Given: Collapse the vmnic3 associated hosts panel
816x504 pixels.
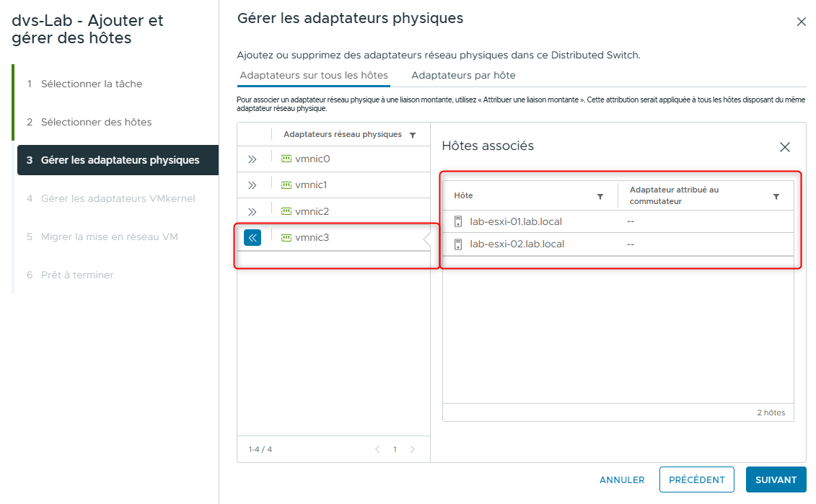Looking at the screenshot, I should tap(253, 236).
